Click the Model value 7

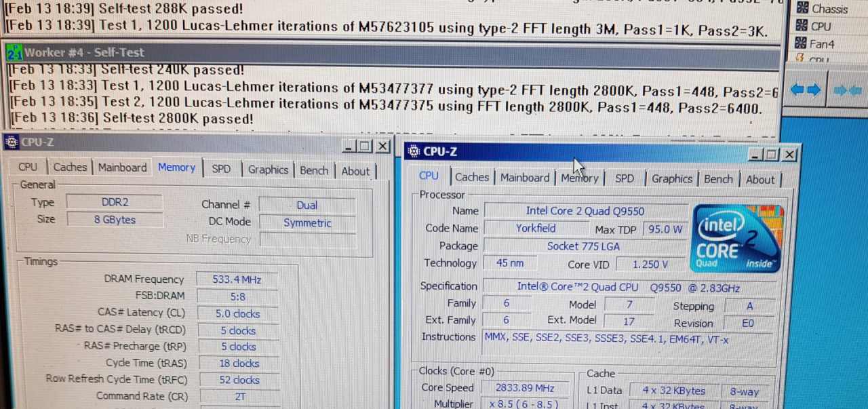629,305
